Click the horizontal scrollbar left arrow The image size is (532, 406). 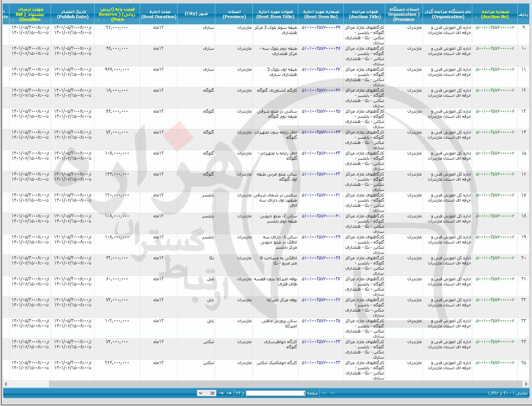click(x=6, y=384)
